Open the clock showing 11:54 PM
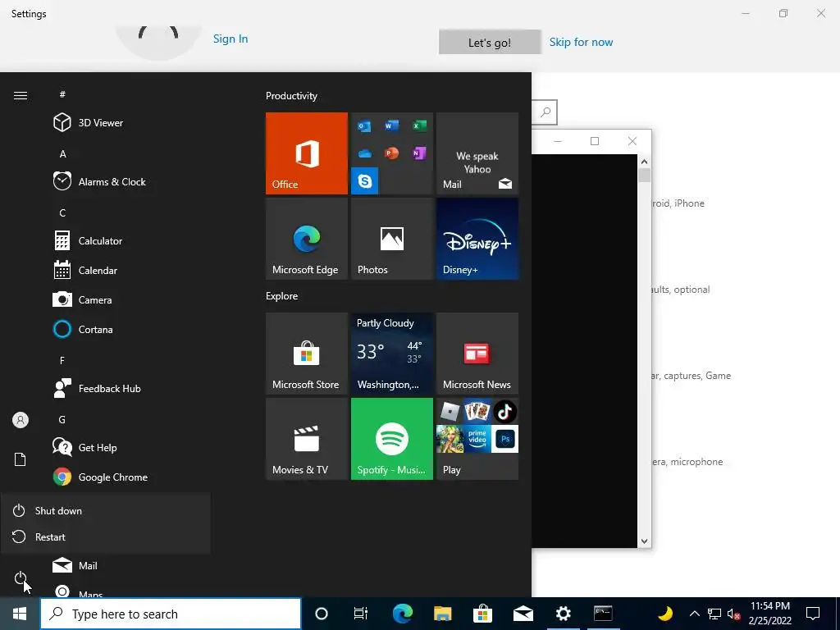Screen dimensions: 840x630 (x=769, y=614)
